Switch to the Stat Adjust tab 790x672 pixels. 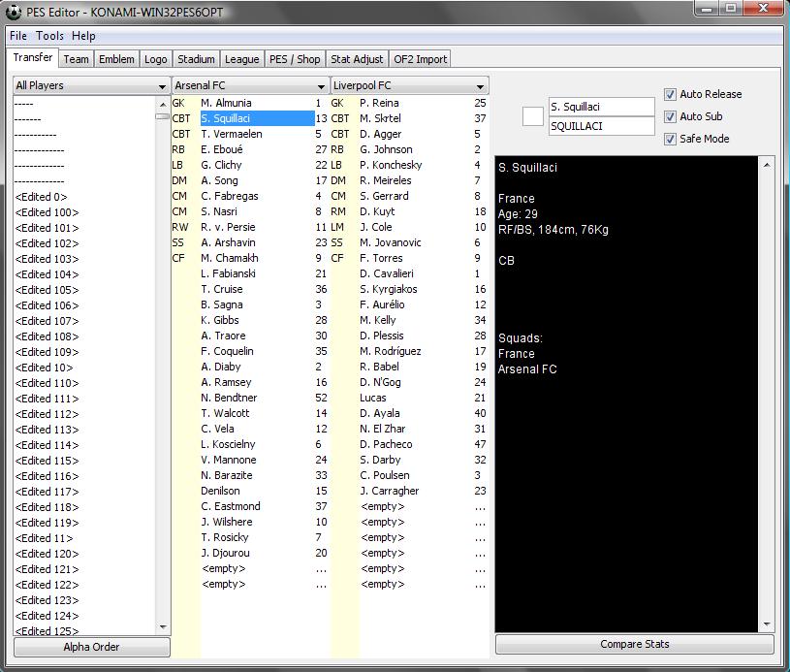(357, 59)
